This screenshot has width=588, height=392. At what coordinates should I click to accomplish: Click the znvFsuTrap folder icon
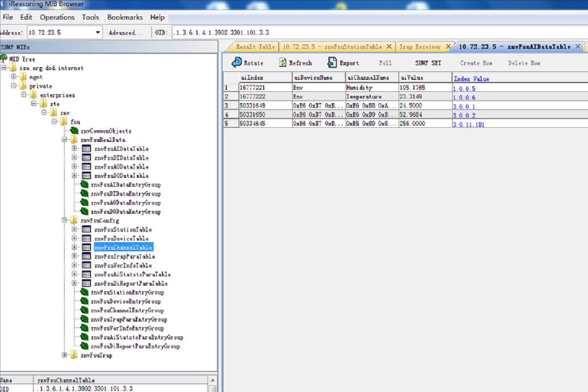click(x=74, y=355)
